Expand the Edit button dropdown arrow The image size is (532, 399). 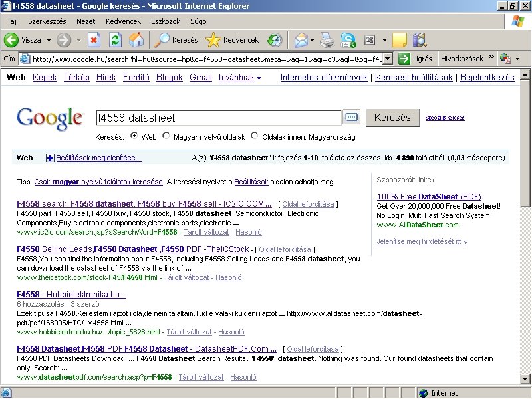click(x=384, y=40)
